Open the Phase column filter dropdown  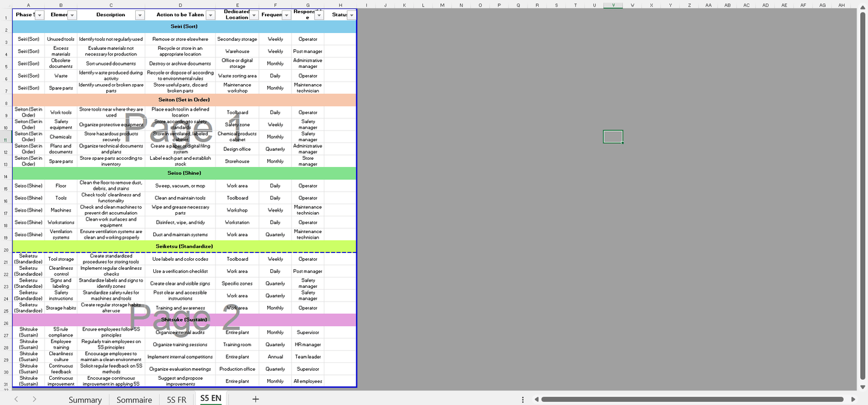(40, 15)
